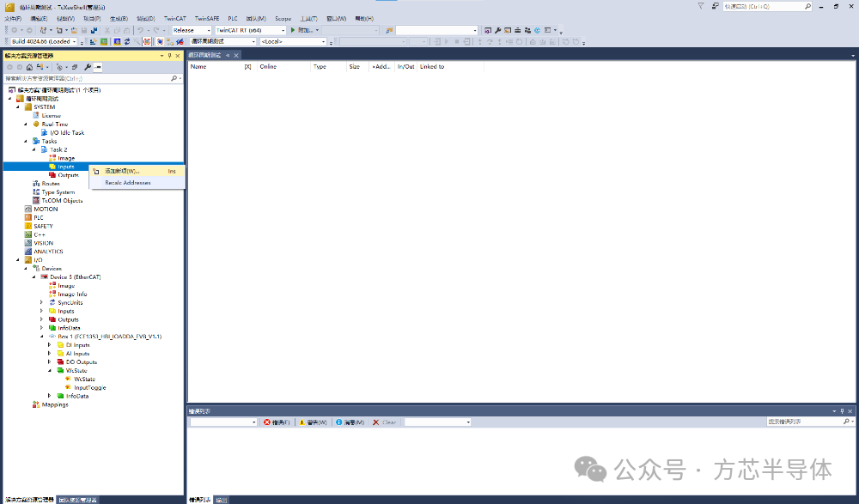Screen dimensions: 859x504
Task: Switch to the Team Explorer bottom tab
Action: click(78, 501)
